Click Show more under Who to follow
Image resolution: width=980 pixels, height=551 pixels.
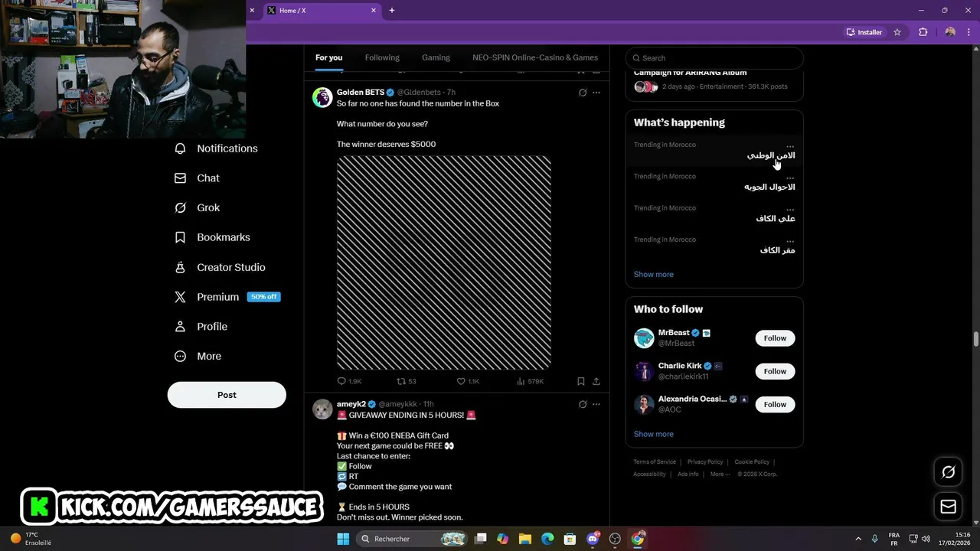654,434
